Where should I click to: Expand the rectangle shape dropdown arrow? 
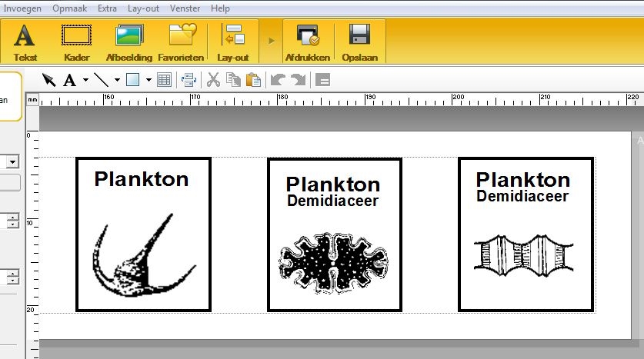click(148, 80)
